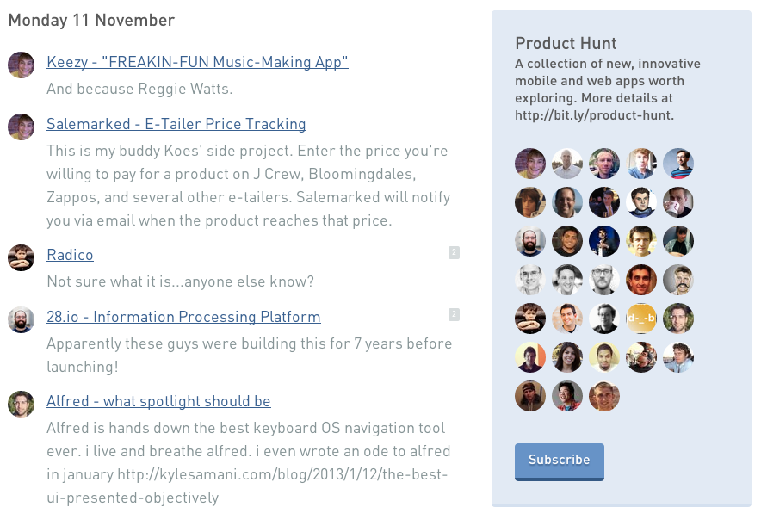The width and height of the screenshot is (761, 532).
Task: Click the bit.ly/product-hunt URL in the sidebar
Action: pyautogui.click(x=594, y=115)
